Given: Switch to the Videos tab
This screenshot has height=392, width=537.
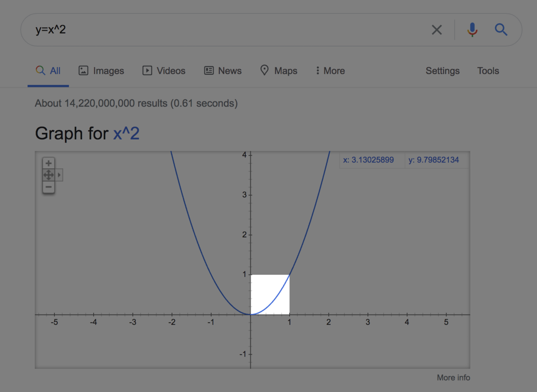Looking at the screenshot, I should pos(164,71).
